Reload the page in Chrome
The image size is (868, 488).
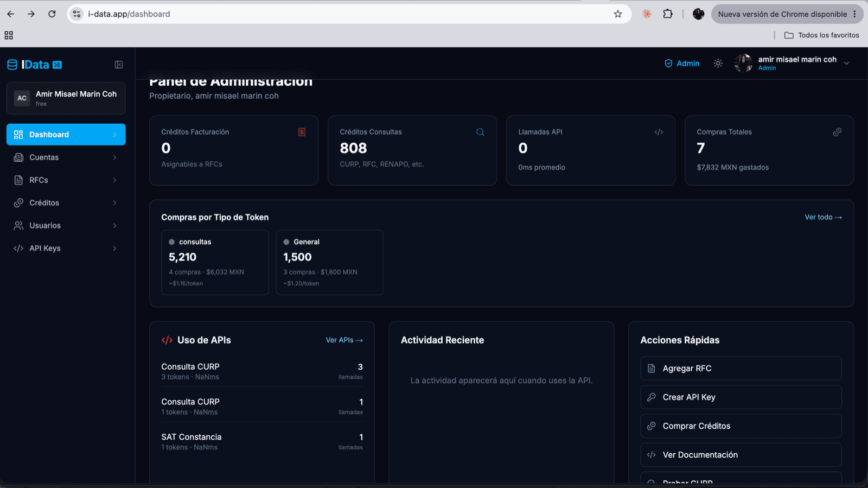(x=52, y=14)
